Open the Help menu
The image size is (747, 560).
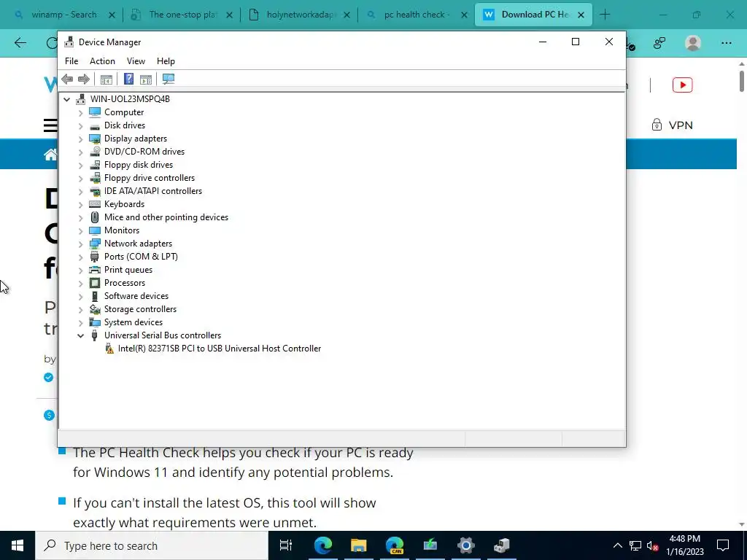click(166, 61)
